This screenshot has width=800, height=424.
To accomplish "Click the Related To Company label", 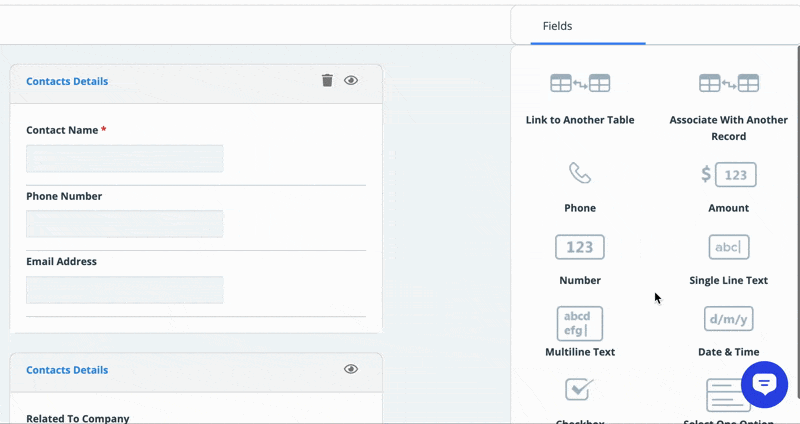I will pos(78,418).
